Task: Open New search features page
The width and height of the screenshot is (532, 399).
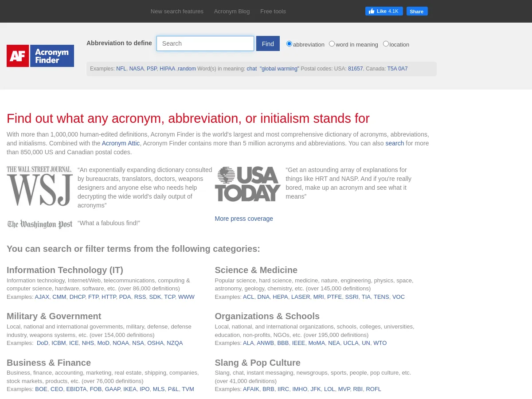Action: pos(177,11)
